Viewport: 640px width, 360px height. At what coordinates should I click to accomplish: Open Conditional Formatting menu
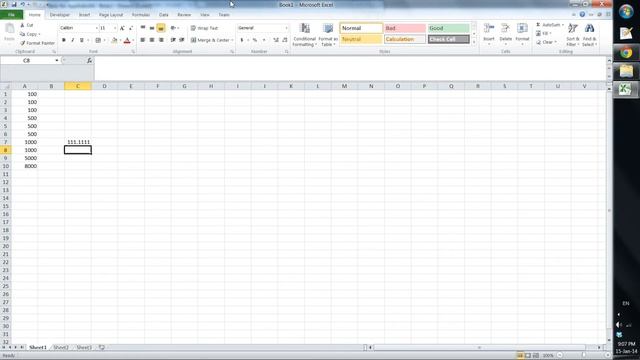pyautogui.click(x=304, y=35)
